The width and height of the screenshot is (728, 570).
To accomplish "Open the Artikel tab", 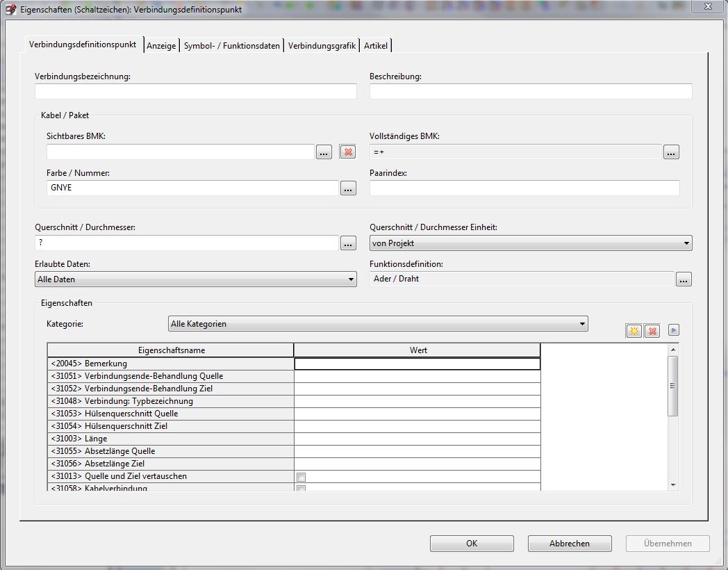I will 376,45.
